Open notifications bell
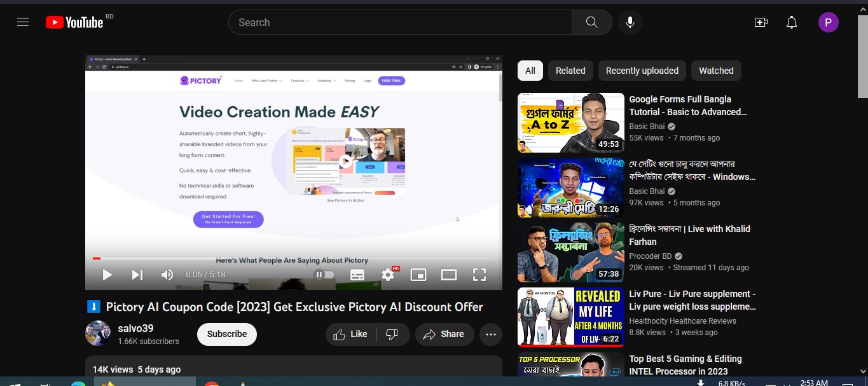 (x=792, y=22)
